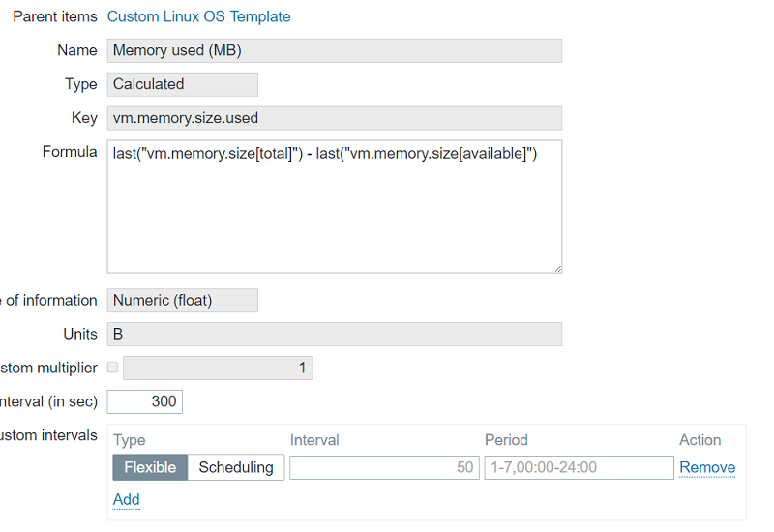Remove the custom interval row
This screenshot has width=774, height=532.
[707, 467]
